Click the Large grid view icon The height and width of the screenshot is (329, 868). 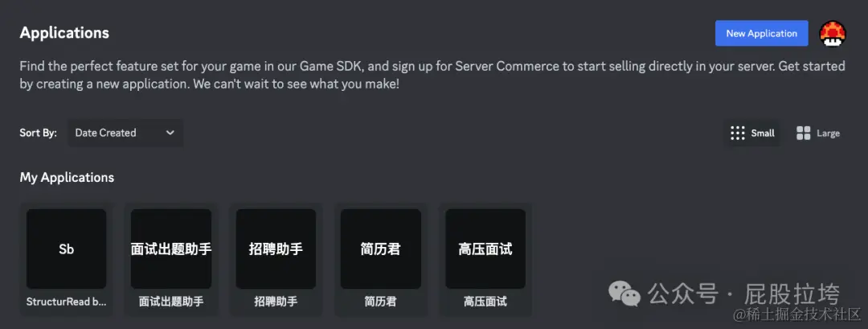click(x=803, y=133)
